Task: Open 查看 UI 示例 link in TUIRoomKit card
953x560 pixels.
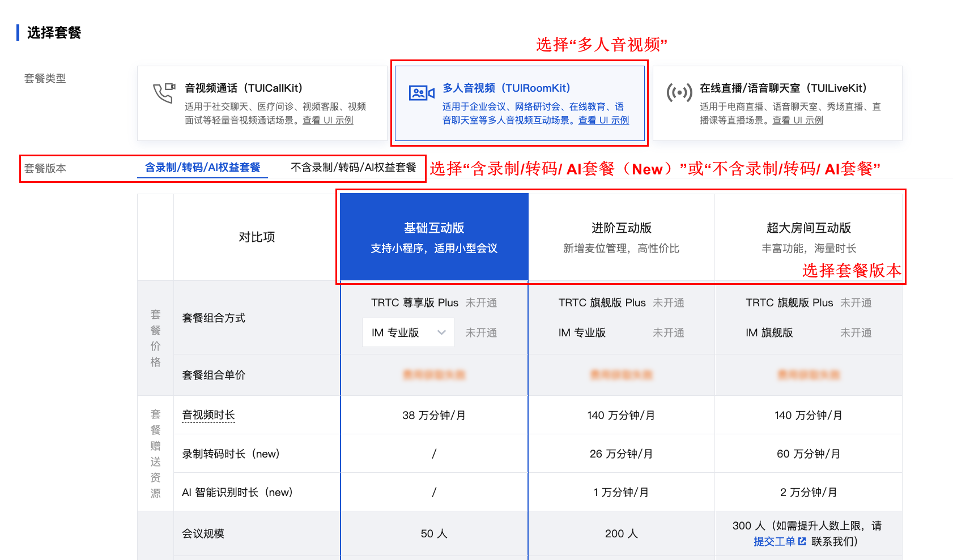Action: point(603,120)
